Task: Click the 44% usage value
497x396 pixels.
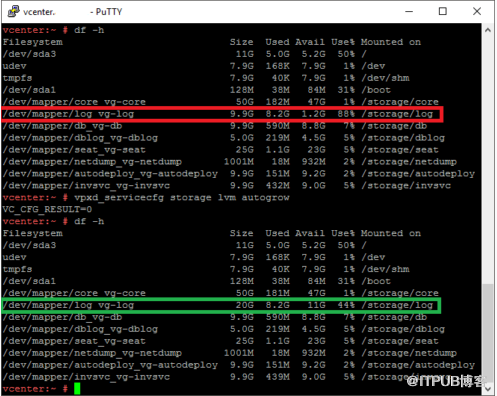Action: click(346, 305)
